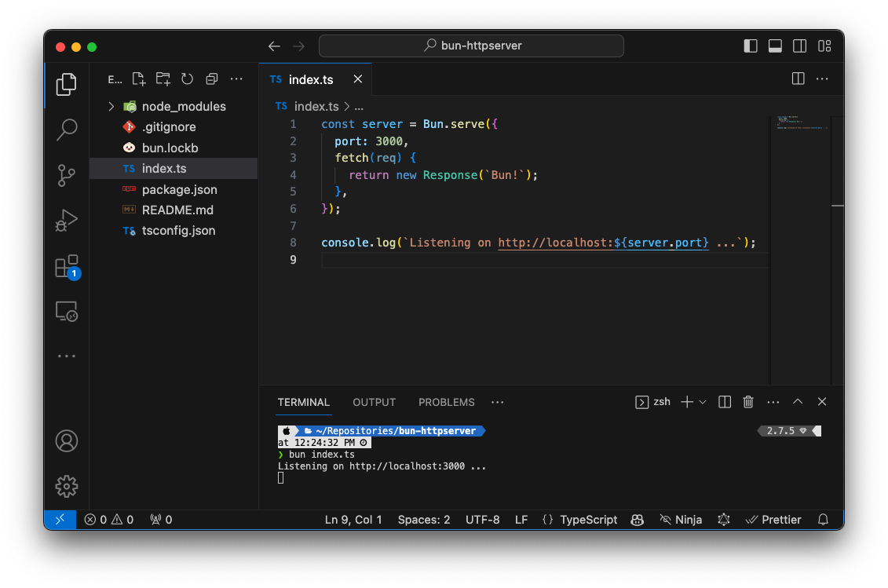Change file encoding via UTF-8
This screenshot has height=588, width=888.
click(483, 520)
